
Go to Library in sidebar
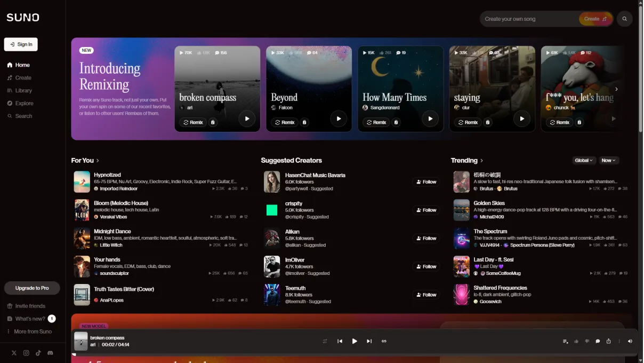(x=23, y=91)
